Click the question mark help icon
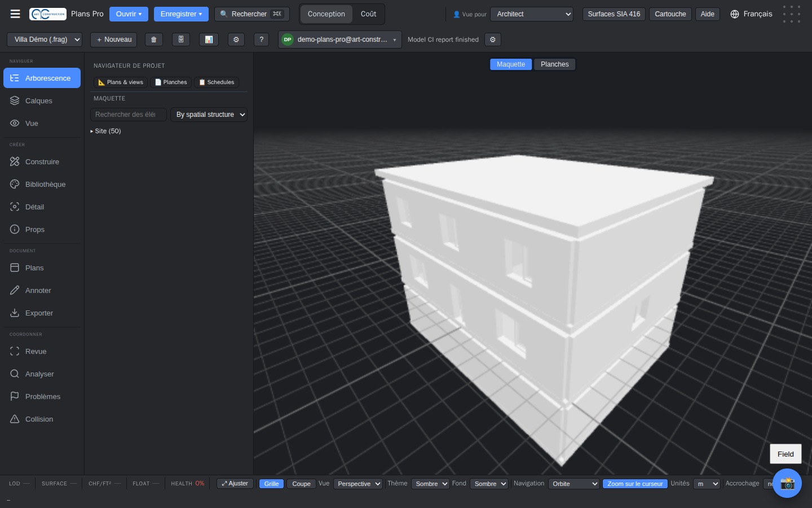812x508 pixels. click(x=262, y=40)
